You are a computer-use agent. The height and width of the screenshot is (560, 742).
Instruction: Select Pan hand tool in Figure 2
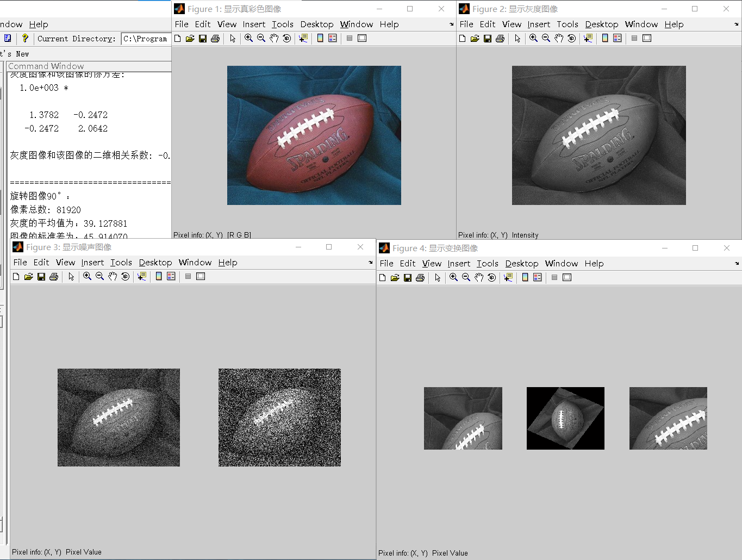559,39
